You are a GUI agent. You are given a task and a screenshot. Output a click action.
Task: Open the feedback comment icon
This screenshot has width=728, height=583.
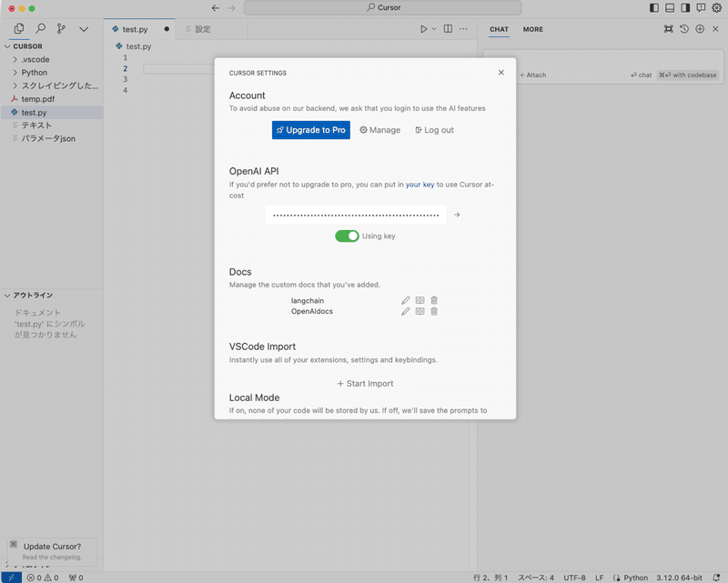(x=701, y=8)
